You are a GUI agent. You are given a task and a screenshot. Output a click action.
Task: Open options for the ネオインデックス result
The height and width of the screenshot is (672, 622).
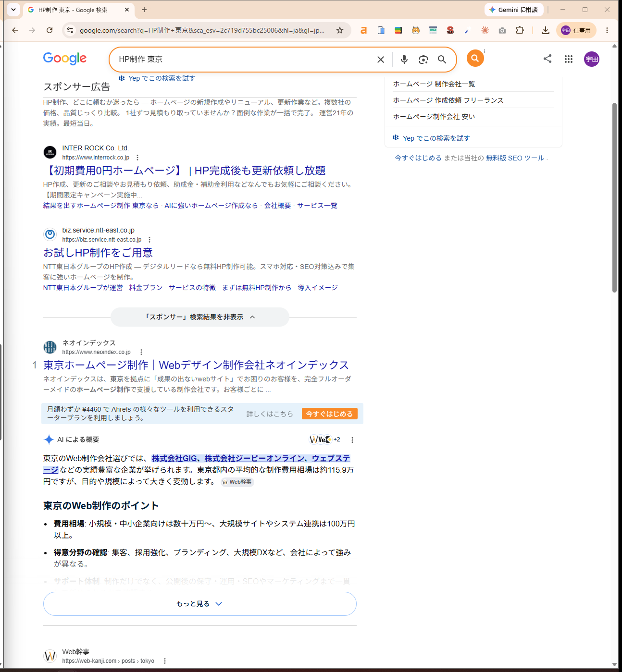[x=141, y=352]
